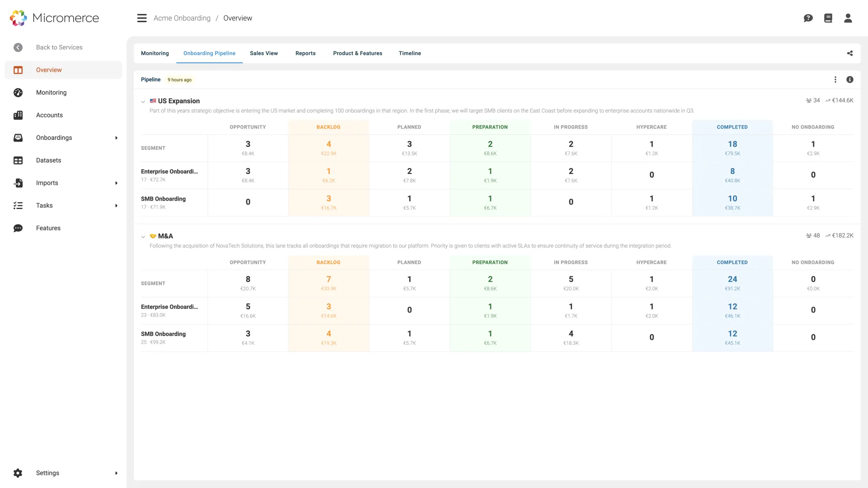868x488 pixels.
Task: Click the Onboardings sidebar icon
Action: click(x=18, y=138)
